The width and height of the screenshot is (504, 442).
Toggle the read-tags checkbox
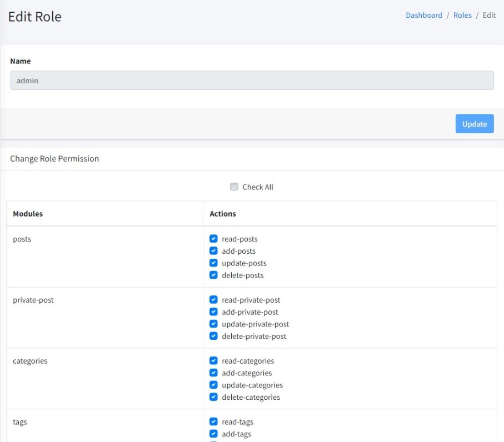tap(213, 422)
